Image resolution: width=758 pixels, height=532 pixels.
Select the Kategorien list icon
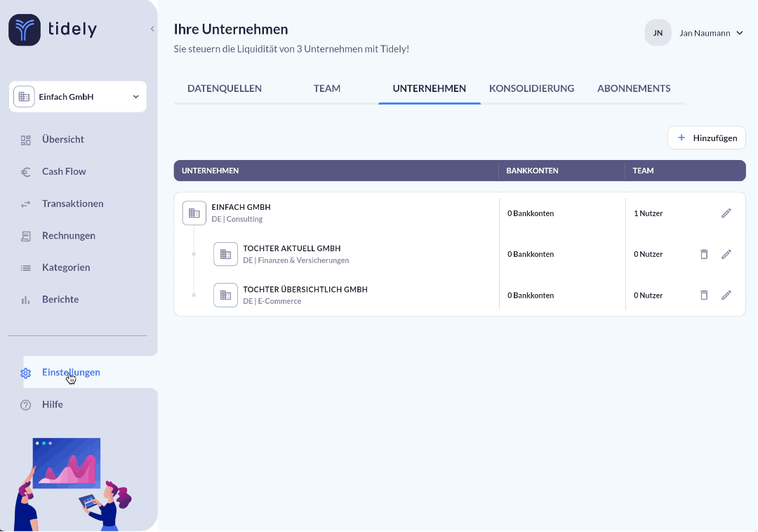click(x=26, y=268)
